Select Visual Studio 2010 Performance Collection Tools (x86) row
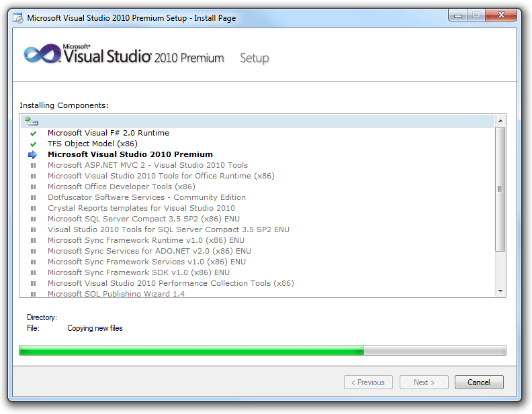 point(171,284)
